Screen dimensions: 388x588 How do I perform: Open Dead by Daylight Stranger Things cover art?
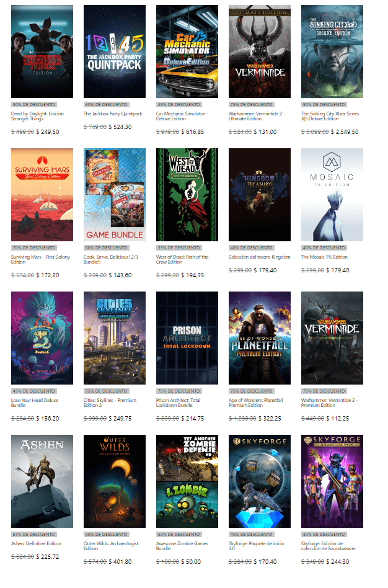42,51
